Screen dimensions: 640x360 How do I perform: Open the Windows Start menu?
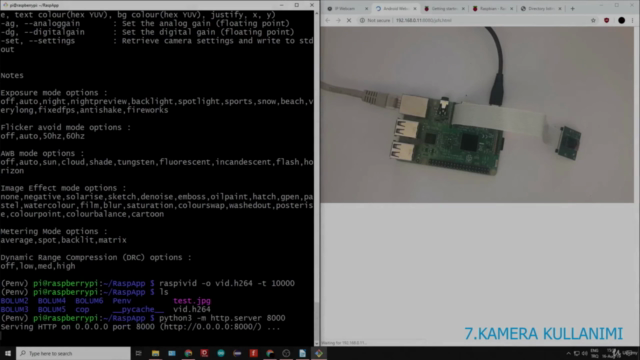8,353
